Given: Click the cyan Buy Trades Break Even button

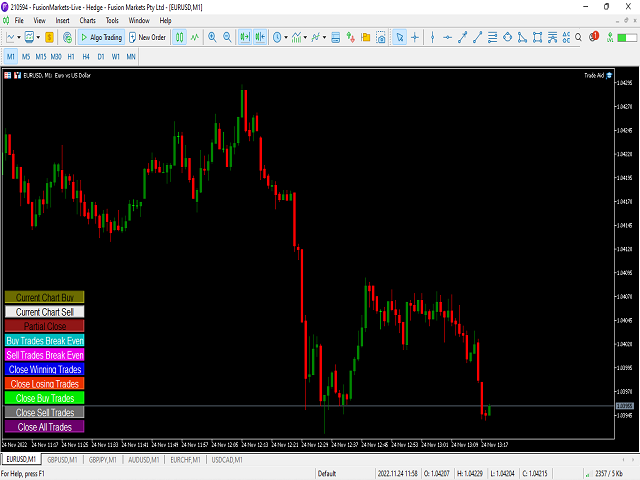Looking at the screenshot, I should point(45,340).
